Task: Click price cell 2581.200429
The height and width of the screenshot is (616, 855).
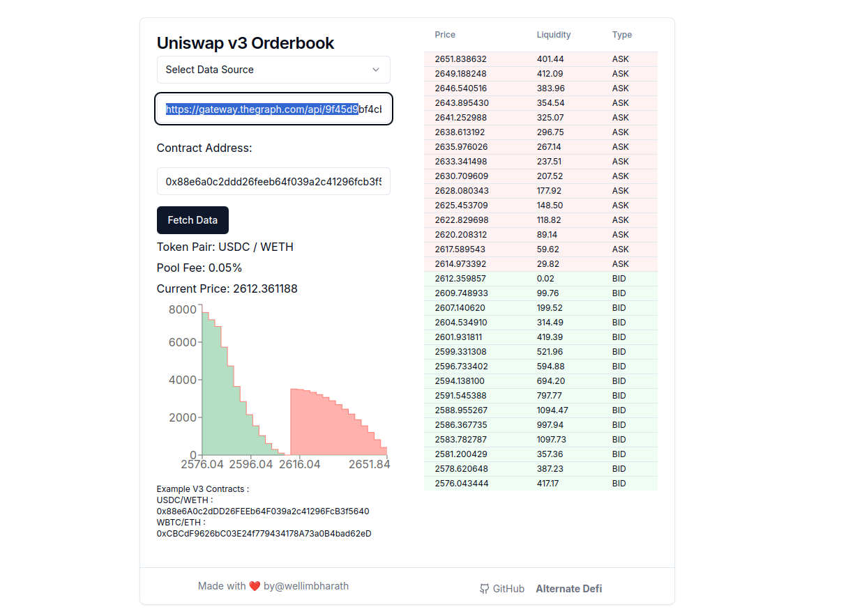Action: click(461, 454)
